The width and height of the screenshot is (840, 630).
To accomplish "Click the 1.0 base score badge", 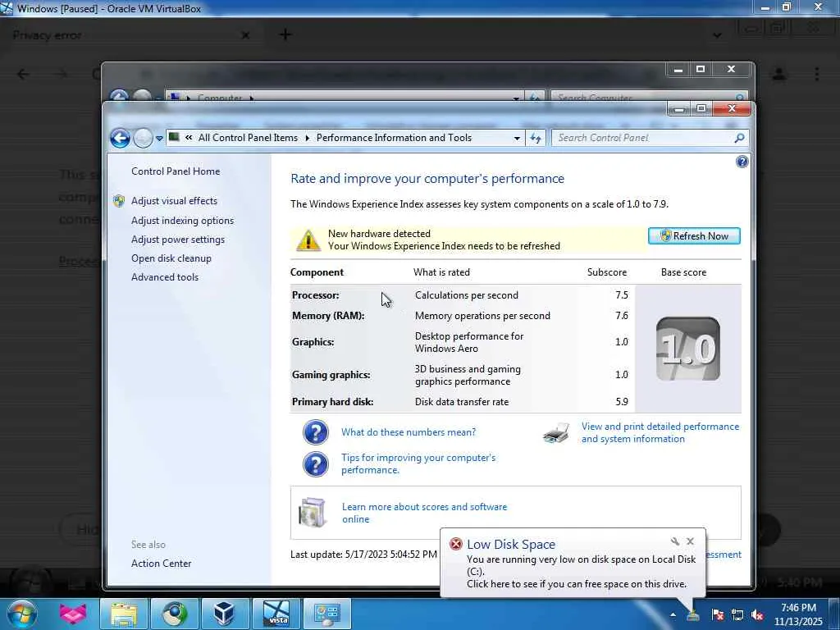I will coord(688,349).
